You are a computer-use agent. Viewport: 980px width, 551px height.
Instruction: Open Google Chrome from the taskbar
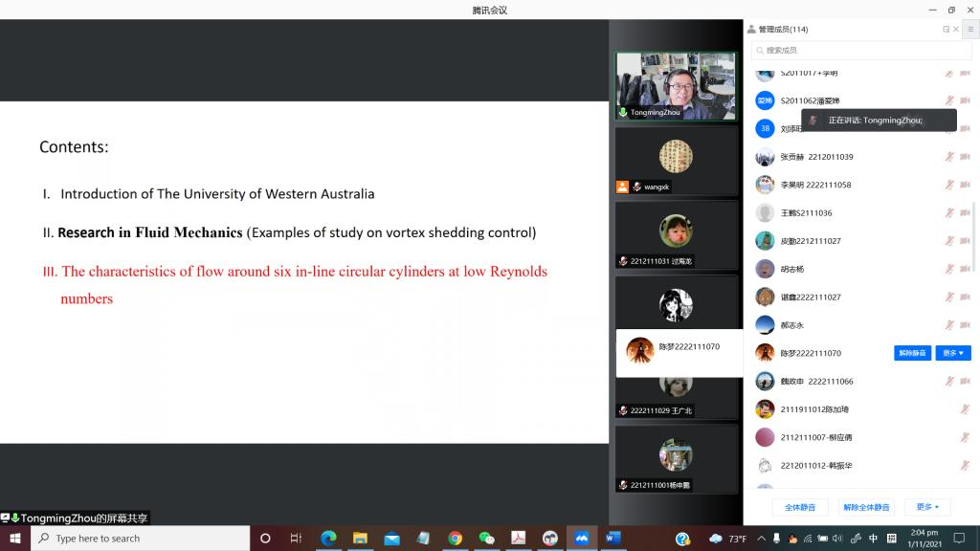455,539
